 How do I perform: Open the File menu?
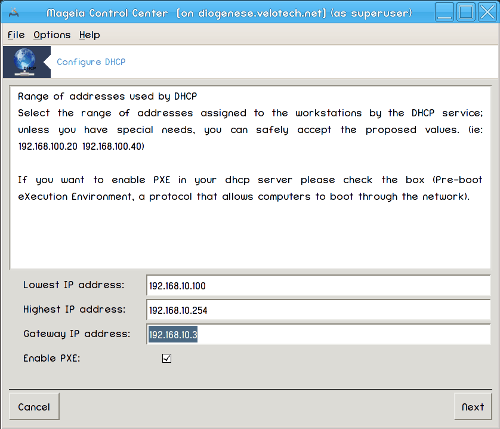(x=16, y=35)
